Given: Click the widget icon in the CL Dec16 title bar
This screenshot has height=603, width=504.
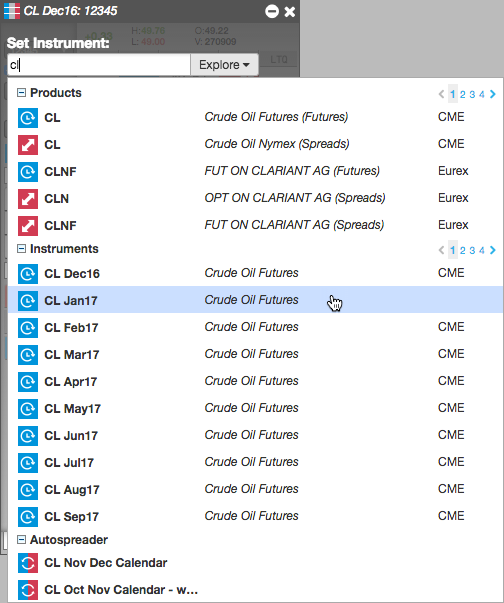Looking at the screenshot, I should [x=12, y=11].
